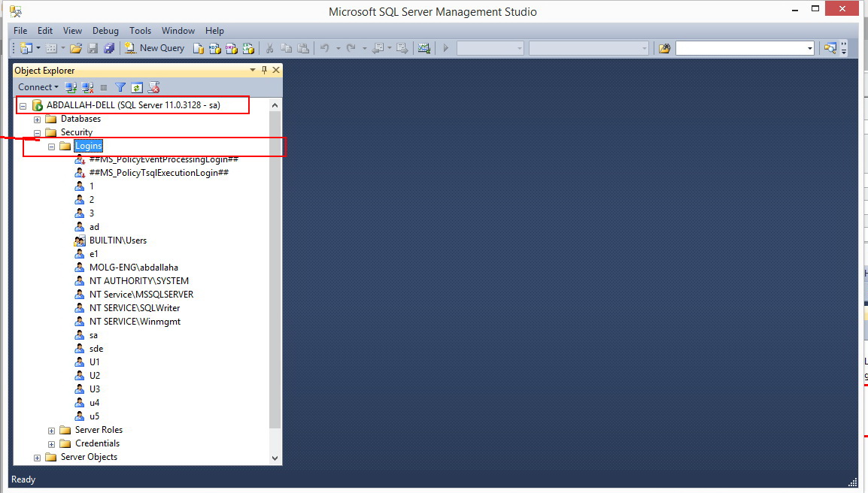Toggle Auto Hide pin on Object Explorer
Screen dimensions: 868x493
[x=264, y=71]
